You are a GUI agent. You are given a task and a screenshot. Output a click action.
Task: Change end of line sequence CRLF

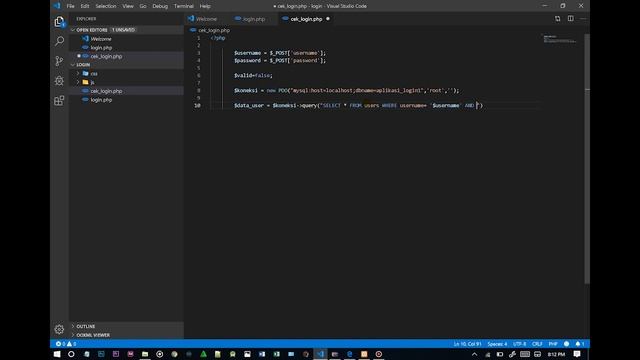(x=537, y=344)
